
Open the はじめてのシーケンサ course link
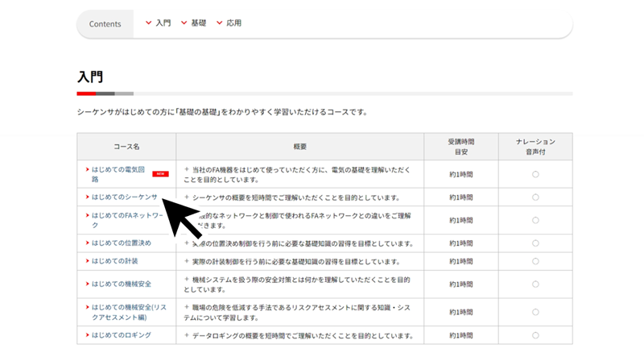point(124,197)
